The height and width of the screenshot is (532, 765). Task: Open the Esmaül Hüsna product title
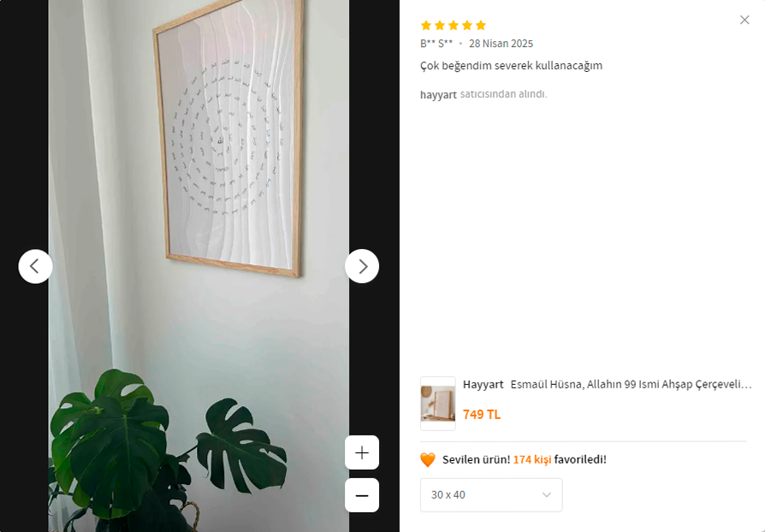[631, 384]
